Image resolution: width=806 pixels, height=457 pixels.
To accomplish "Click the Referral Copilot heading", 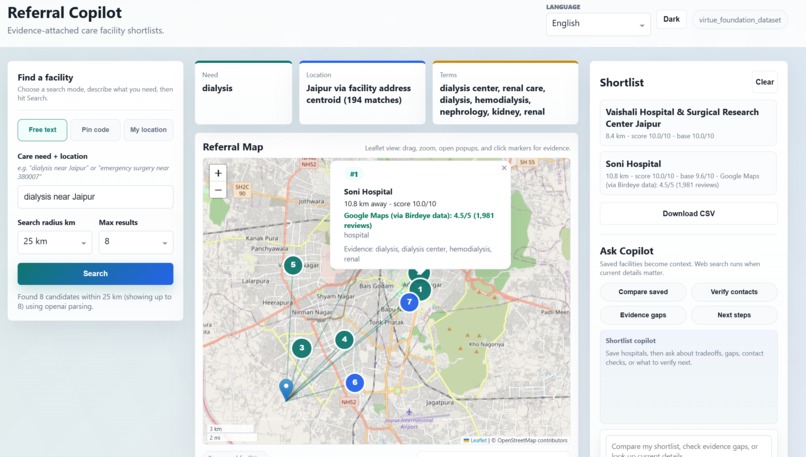I will (x=65, y=12).
